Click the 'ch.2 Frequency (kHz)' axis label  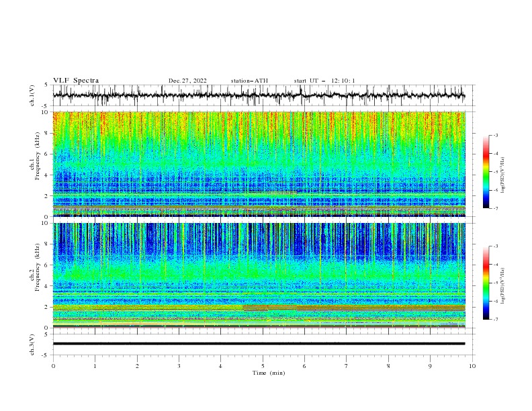36,267
